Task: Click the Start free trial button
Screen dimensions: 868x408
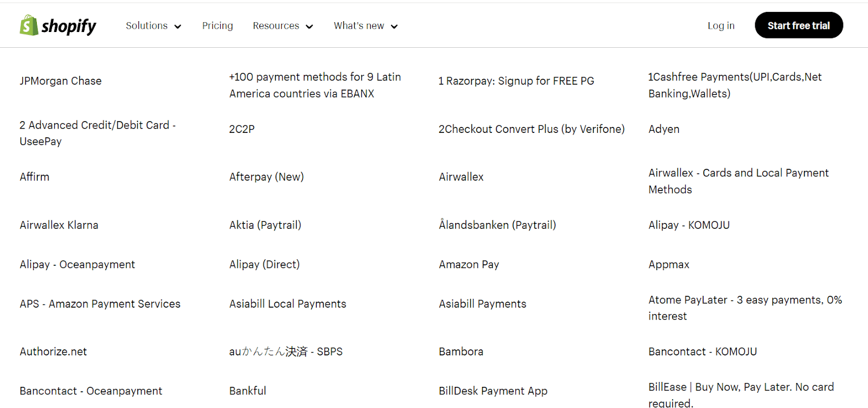Action: 799,25
